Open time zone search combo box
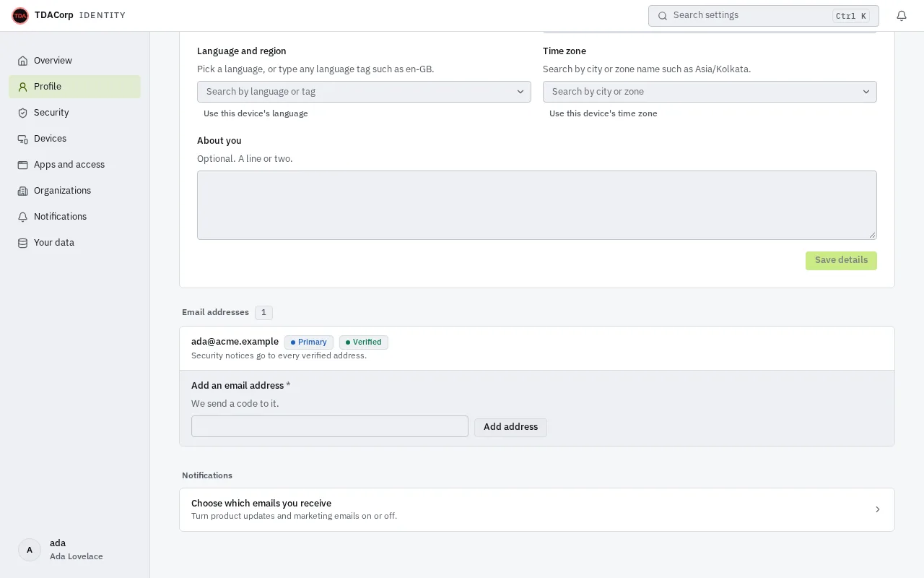Viewport: 924px width, 578px height. (x=710, y=92)
